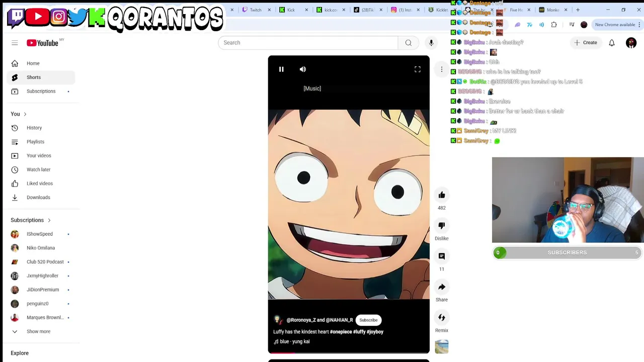The image size is (644, 362).
Task: Mute the Short's volume
Action: 303,69
